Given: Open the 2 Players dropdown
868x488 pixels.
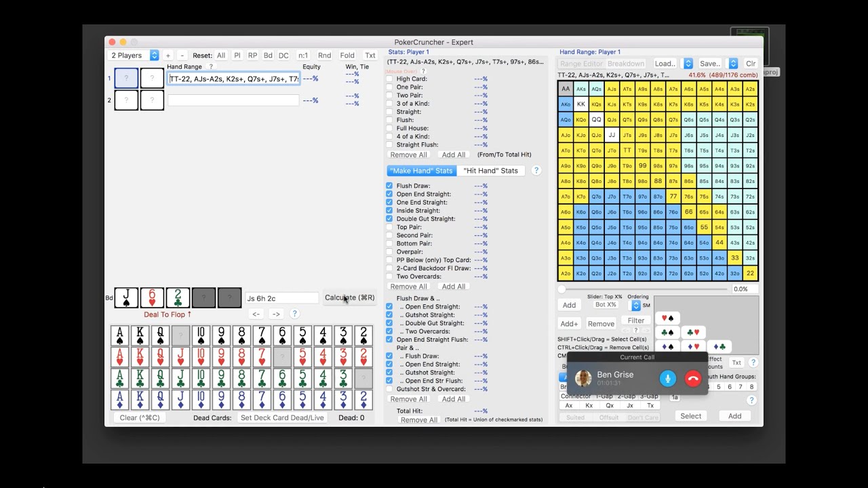Looking at the screenshot, I should click(133, 56).
